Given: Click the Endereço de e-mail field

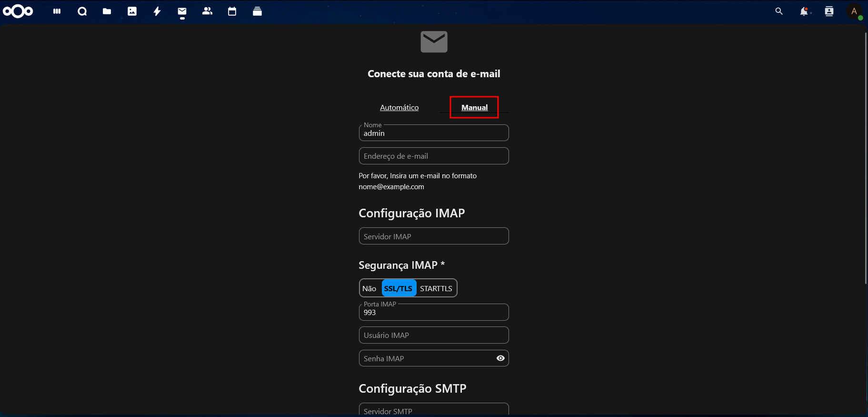Looking at the screenshot, I should [434, 156].
